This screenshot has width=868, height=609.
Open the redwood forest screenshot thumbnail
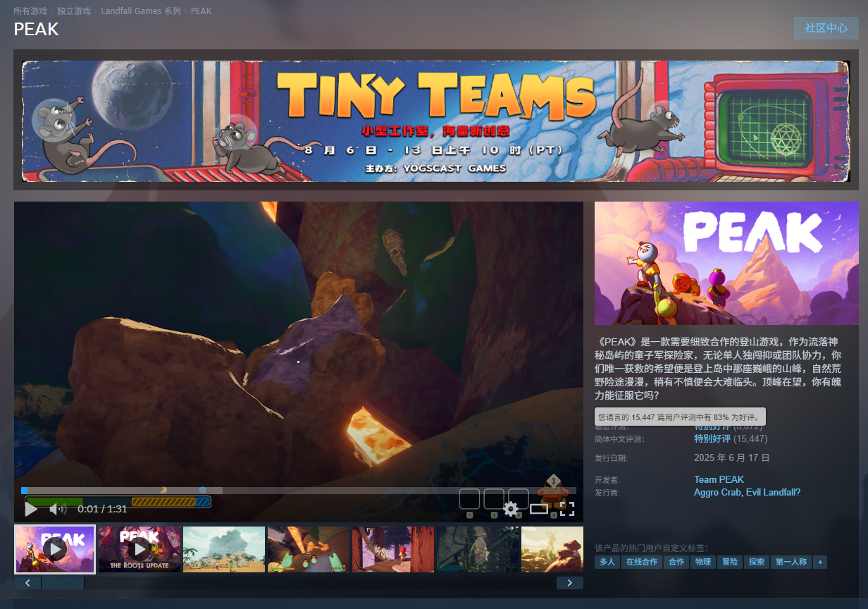point(393,548)
